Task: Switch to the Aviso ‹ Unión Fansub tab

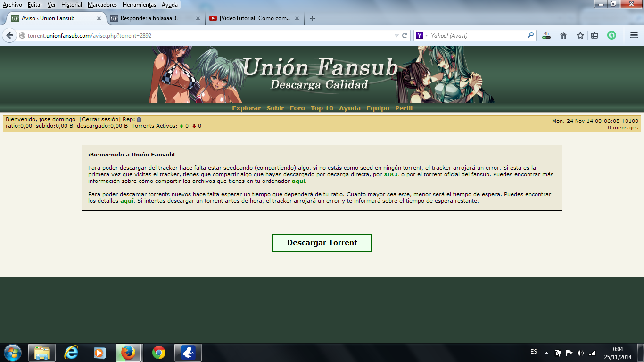Action: pos(55,18)
